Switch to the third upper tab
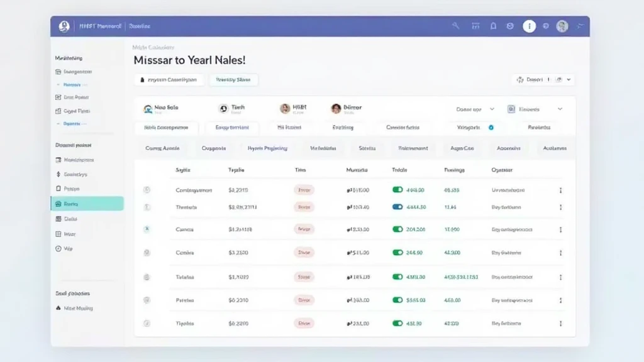644x362 pixels. point(289,128)
